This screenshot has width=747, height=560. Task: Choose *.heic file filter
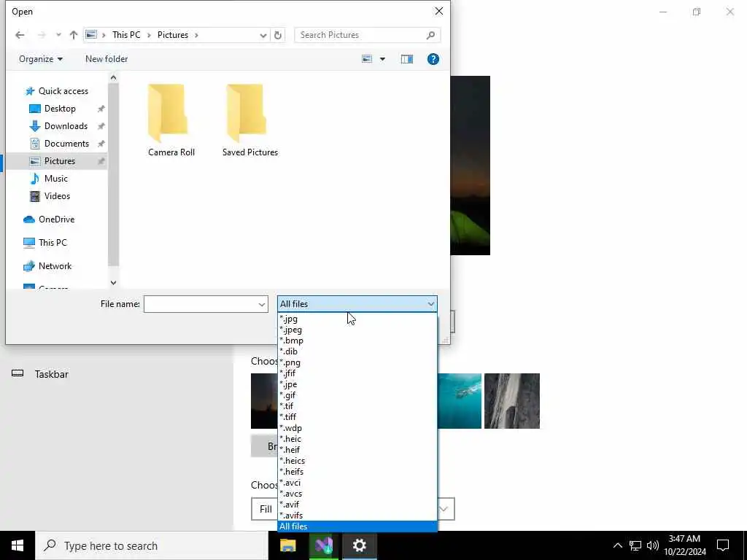pos(357,440)
